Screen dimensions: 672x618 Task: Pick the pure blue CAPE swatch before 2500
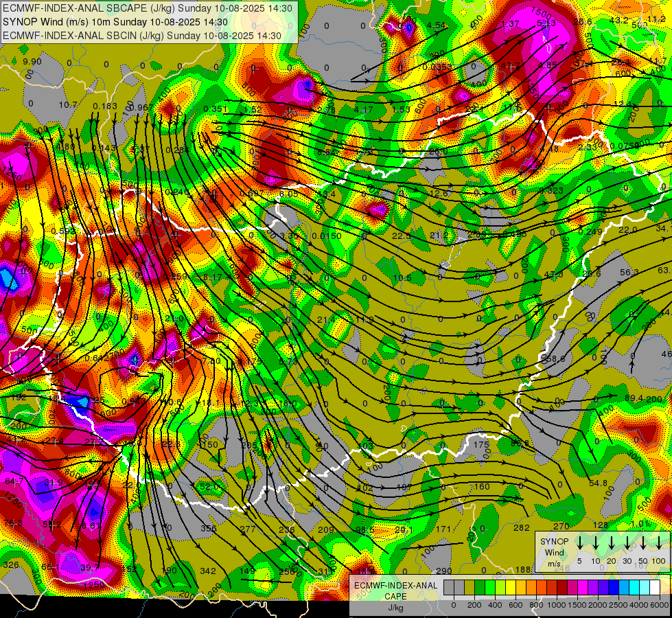[x=614, y=587]
